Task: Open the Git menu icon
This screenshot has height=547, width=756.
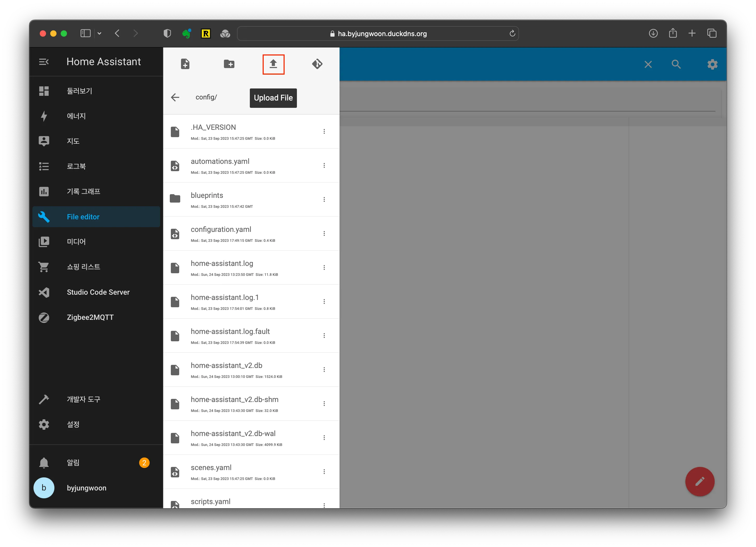Action: click(317, 64)
